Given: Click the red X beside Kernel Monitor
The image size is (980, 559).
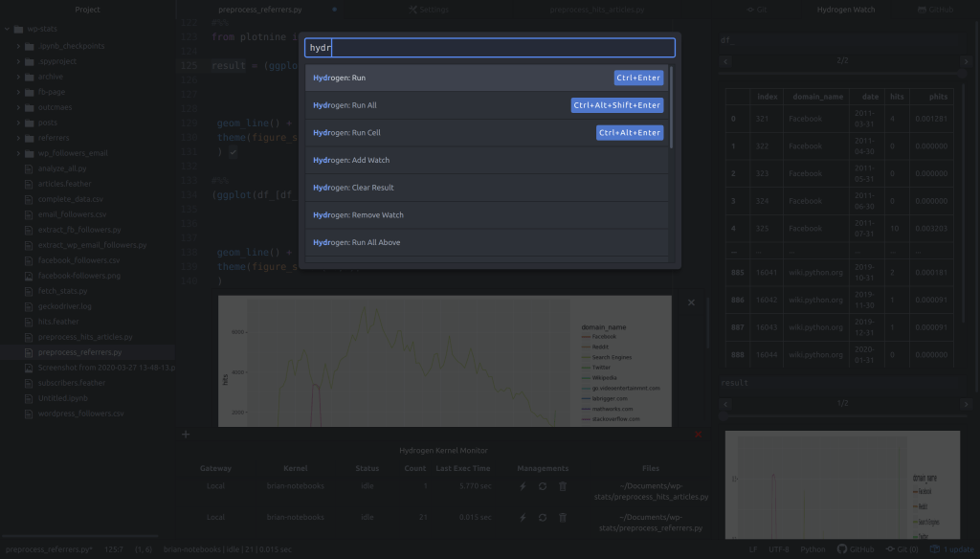Looking at the screenshot, I should 698,435.
